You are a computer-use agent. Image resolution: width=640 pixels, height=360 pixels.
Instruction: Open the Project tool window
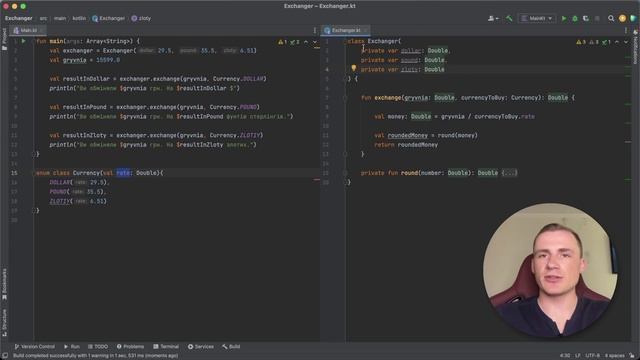pyautogui.click(x=4, y=40)
